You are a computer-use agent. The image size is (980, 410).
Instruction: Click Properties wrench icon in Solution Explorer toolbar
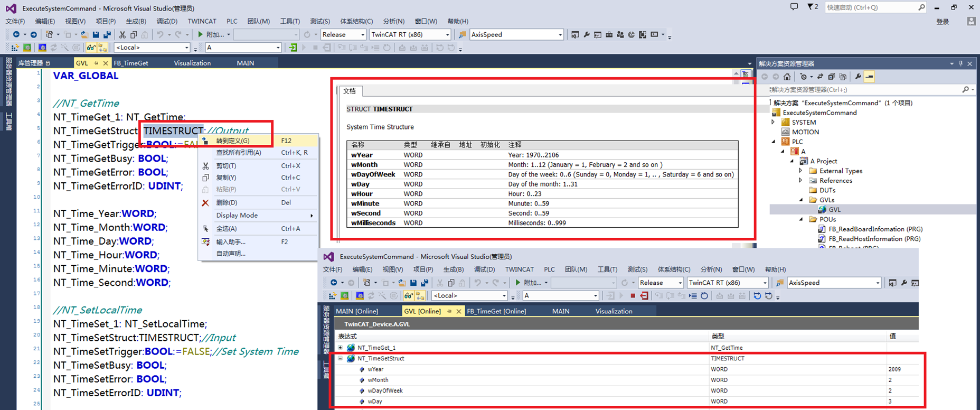pyautogui.click(x=858, y=77)
